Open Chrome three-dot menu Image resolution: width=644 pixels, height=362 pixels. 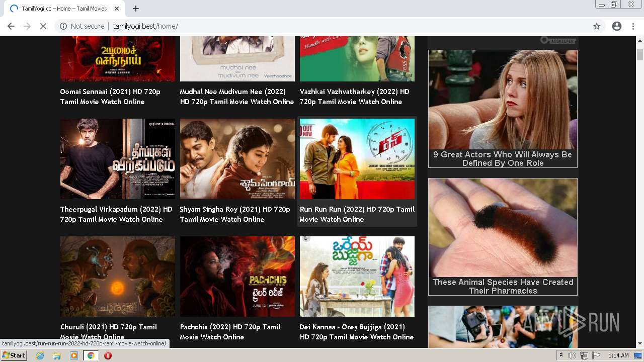(633, 26)
